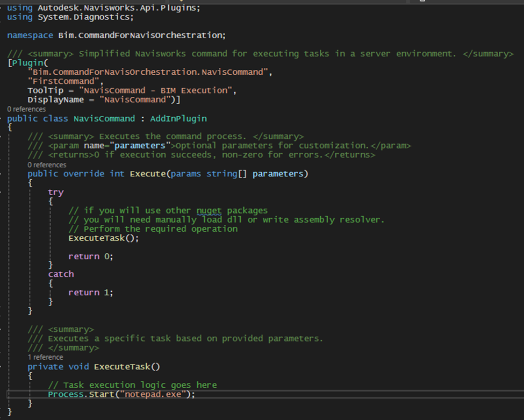This screenshot has width=524, height=420.
Task: Click the Execute method name
Action: 148,174
